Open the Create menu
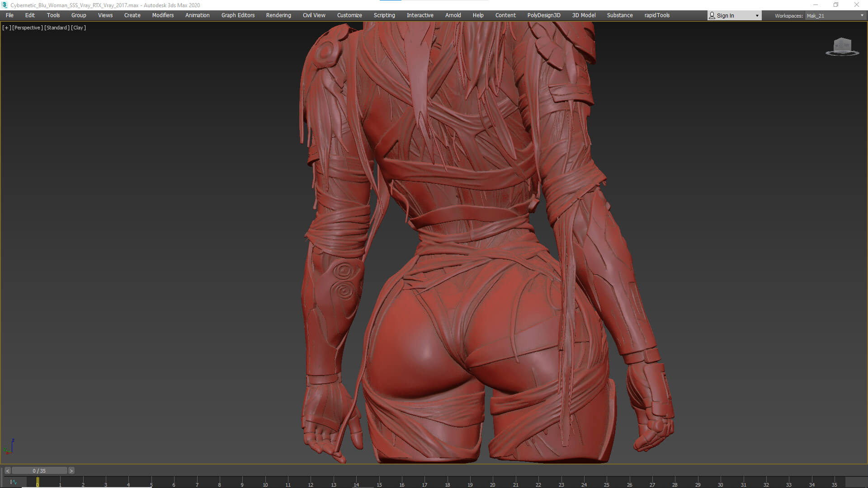 point(132,15)
